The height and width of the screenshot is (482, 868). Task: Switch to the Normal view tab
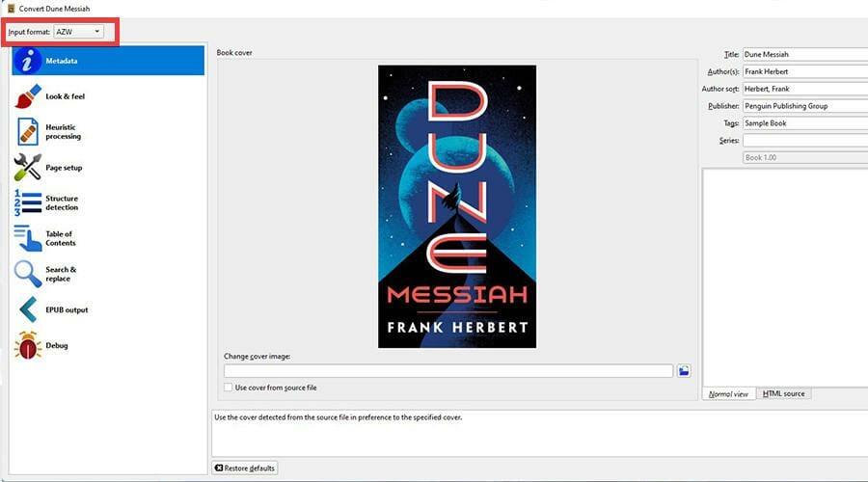click(x=728, y=394)
